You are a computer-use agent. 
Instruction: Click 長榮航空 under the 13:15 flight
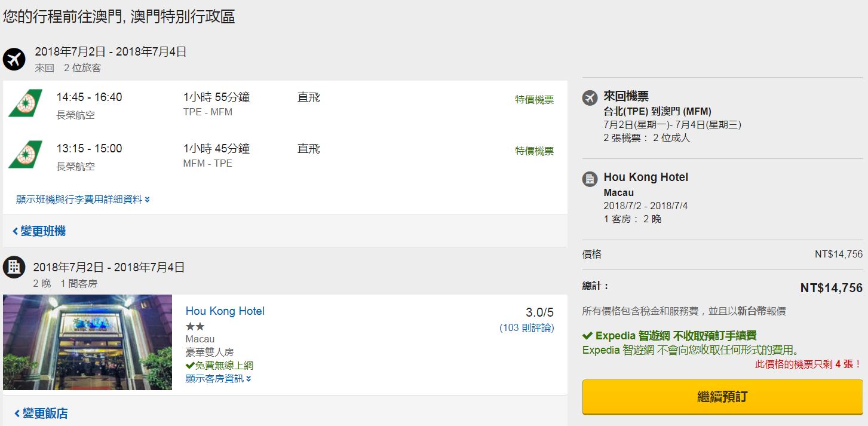coord(76,166)
